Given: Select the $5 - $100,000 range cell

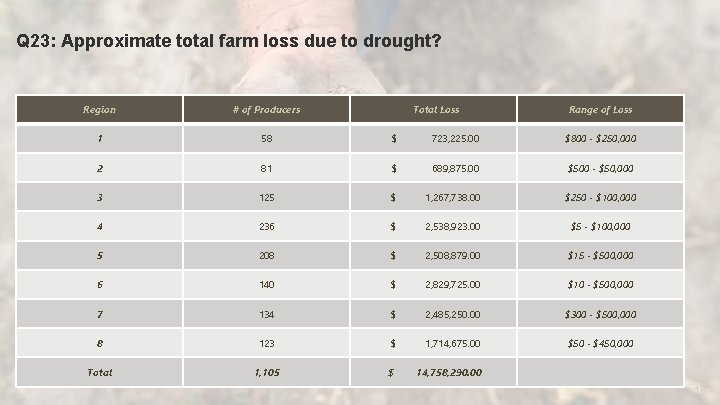Looking at the screenshot, I should point(600,227).
